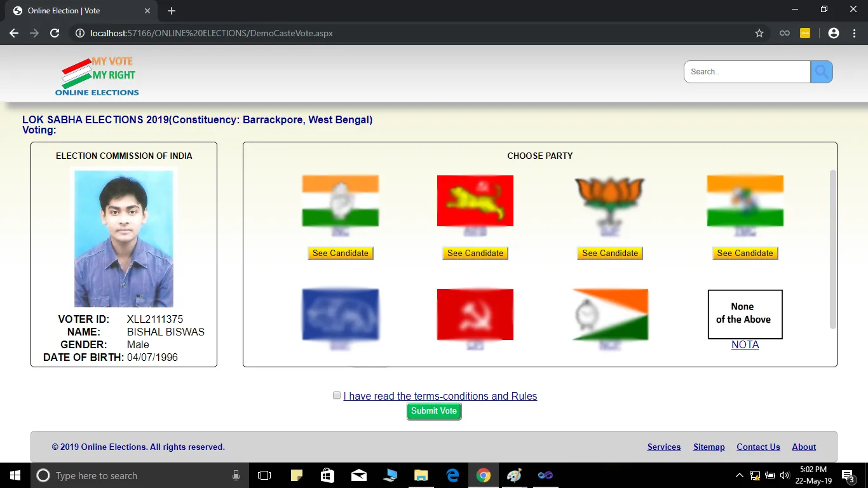Screen dimensions: 868x488
Task: Click the voter photo of Bishal Biswas
Action: click(x=124, y=239)
